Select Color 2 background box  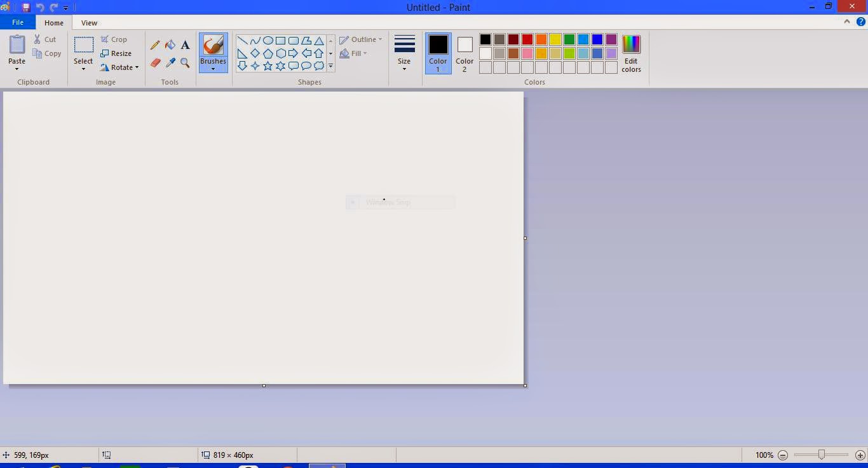tap(465, 53)
